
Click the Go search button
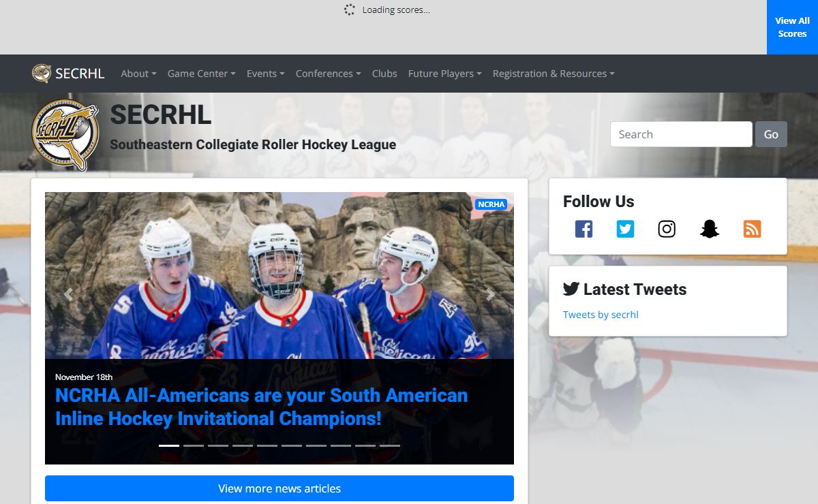pos(771,134)
